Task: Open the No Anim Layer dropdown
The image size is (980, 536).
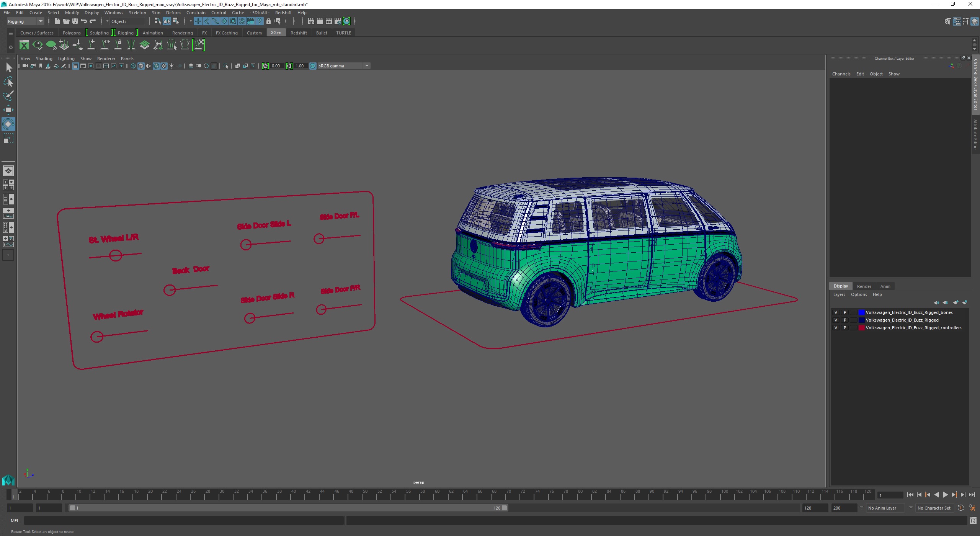Action: (x=886, y=508)
